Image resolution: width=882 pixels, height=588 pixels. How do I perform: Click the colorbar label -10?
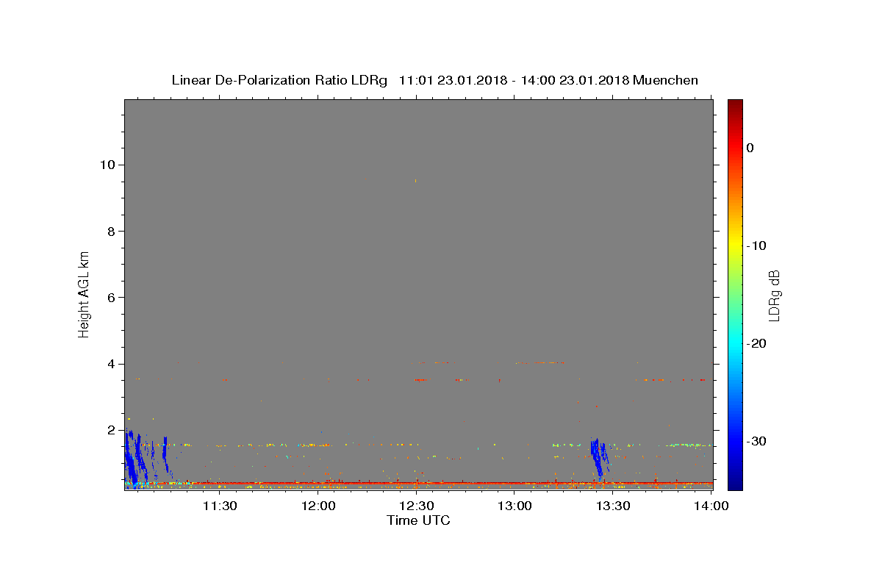[x=757, y=245]
